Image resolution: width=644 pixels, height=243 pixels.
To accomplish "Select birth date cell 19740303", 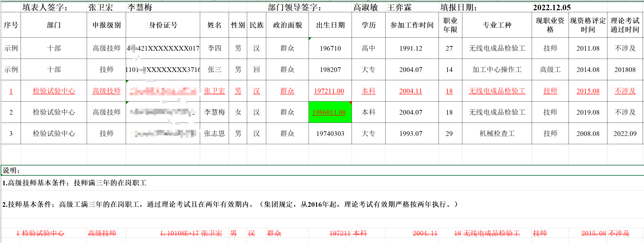I will coord(330,133).
